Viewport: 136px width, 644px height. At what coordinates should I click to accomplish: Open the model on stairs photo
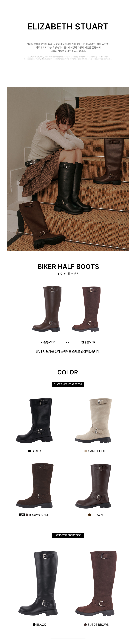tap(68, 169)
